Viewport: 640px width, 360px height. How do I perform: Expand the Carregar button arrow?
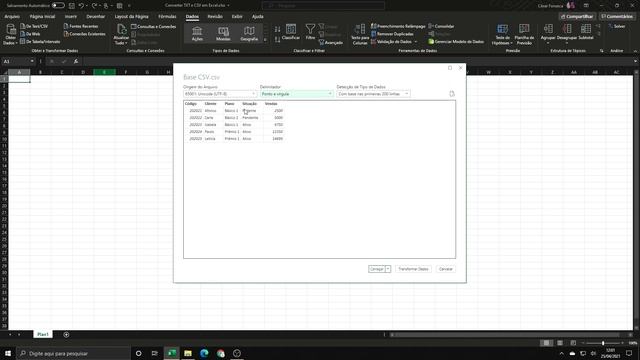coord(388,269)
